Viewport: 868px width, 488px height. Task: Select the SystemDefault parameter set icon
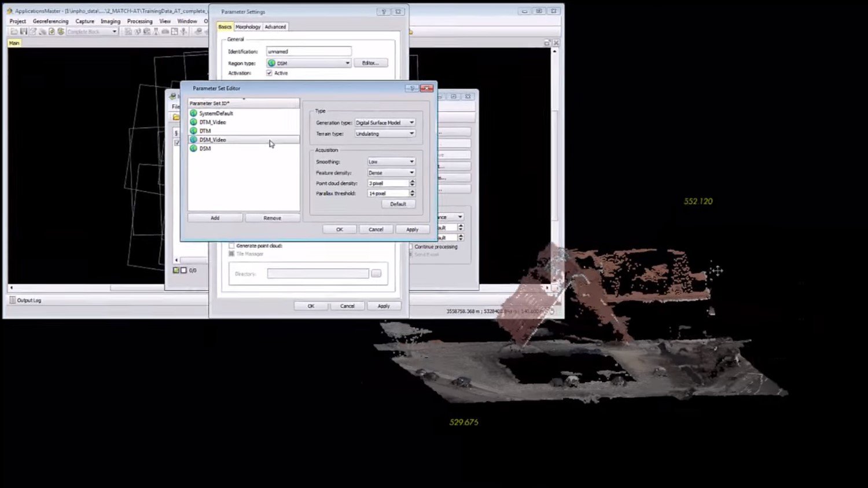pyautogui.click(x=193, y=113)
